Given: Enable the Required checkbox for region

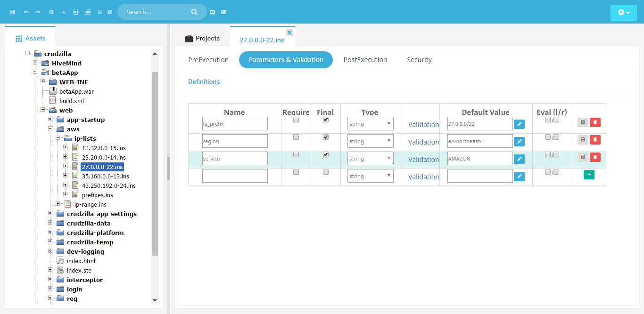Looking at the screenshot, I should point(296,137).
